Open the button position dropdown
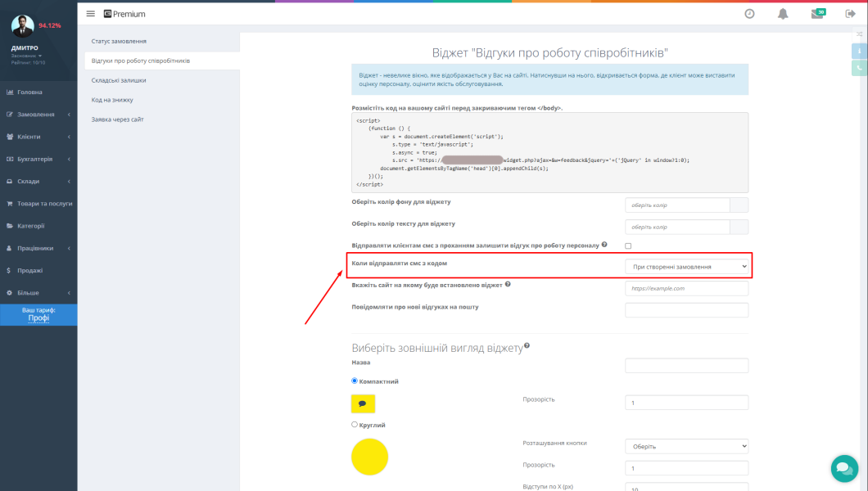Screen dimensions: 868x491 click(686, 447)
